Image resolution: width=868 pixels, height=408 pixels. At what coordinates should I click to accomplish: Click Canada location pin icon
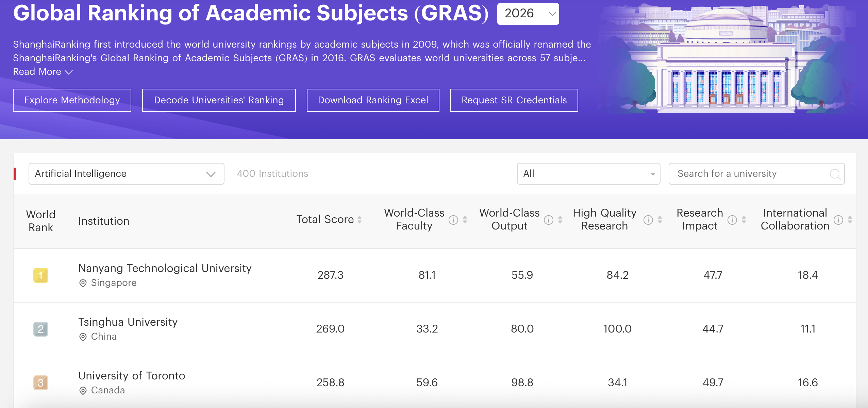pos(83,391)
